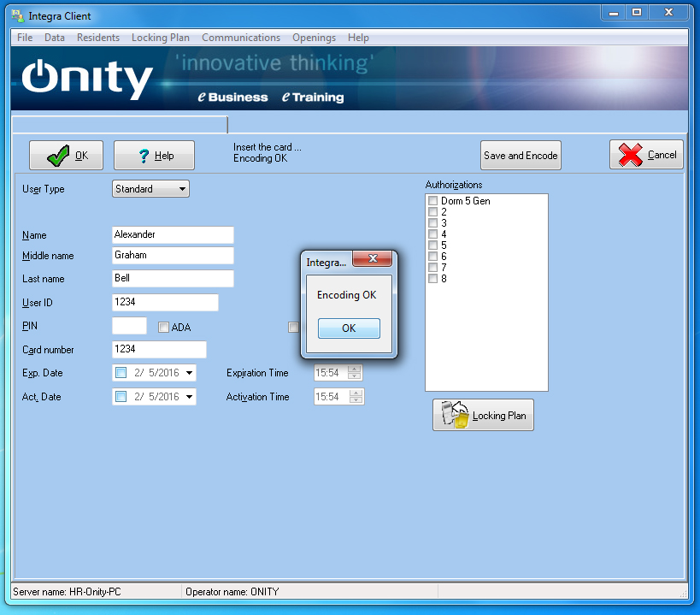
Task: Open the Locking Plan key icon button
Action: click(483, 415)
